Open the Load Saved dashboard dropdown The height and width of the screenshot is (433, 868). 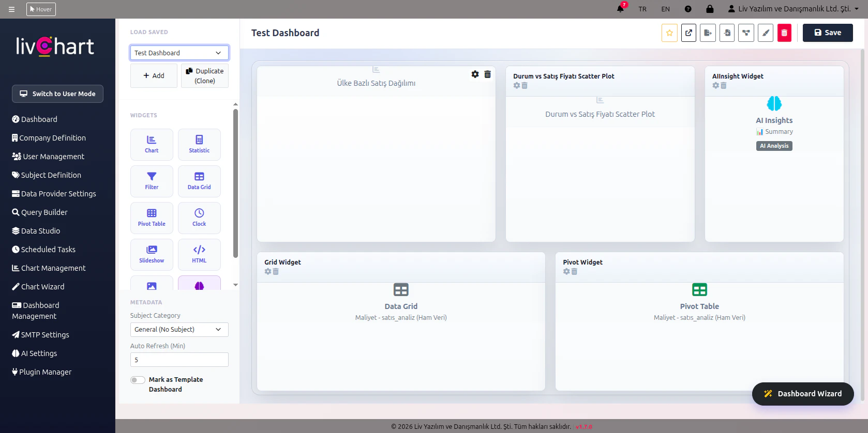click(179, 53)
